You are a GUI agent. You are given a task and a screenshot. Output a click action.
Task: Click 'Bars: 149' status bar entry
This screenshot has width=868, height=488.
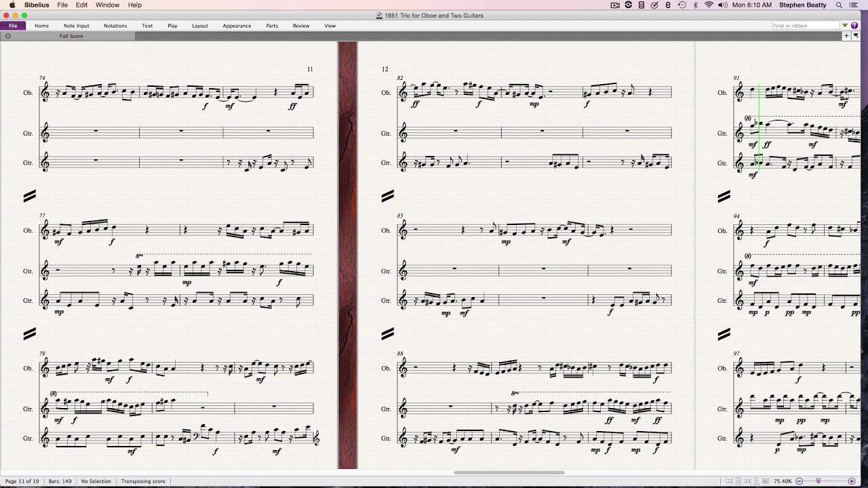point(60,481)
